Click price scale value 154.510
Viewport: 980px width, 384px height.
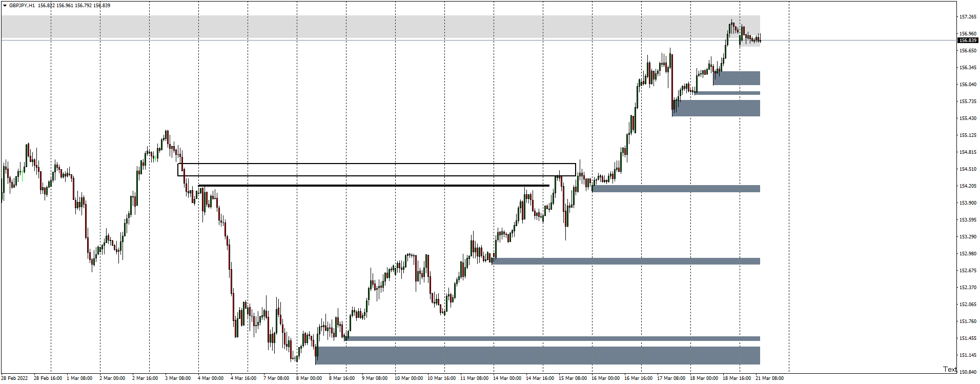point(968,169)
